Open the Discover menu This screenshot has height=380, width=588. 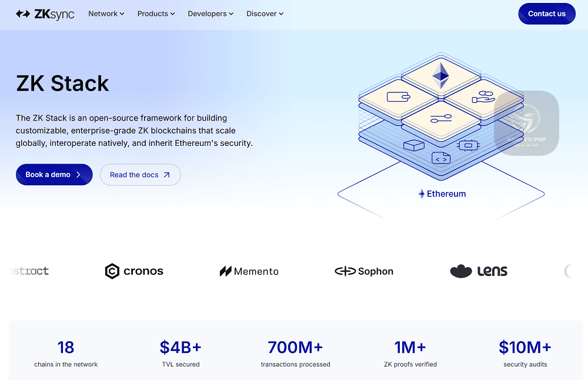pyautogui.click(x=265, y=14)
